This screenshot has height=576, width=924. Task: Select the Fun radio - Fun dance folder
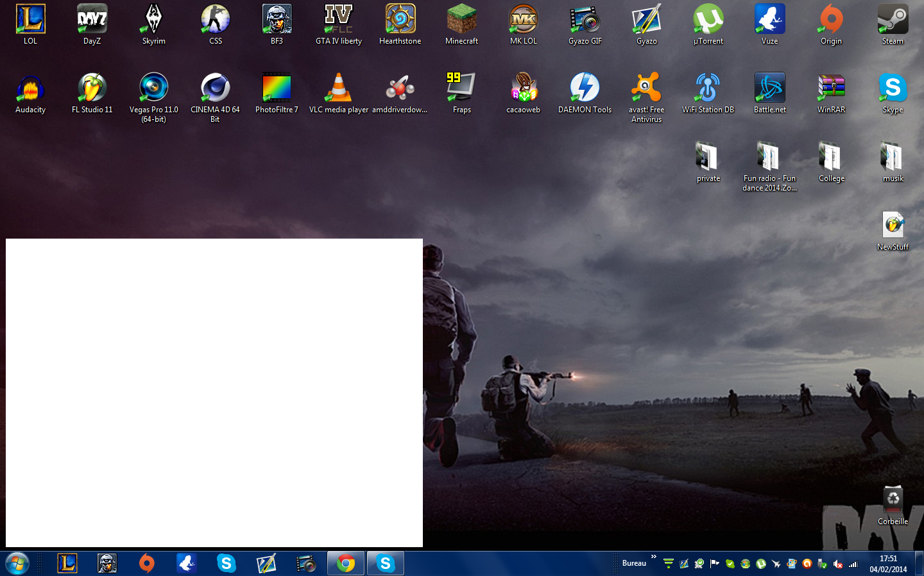click(770, 167)
